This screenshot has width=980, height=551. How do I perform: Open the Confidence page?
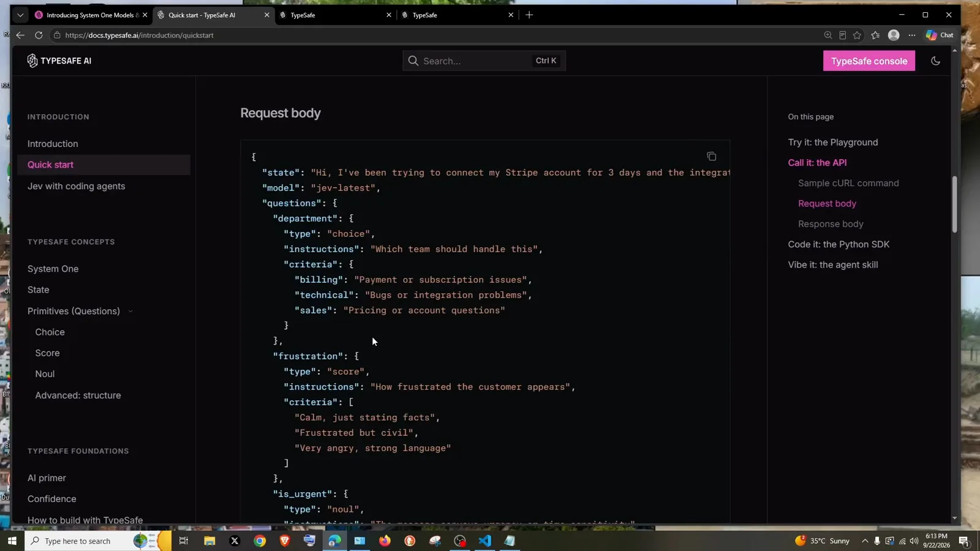[51, 499]
